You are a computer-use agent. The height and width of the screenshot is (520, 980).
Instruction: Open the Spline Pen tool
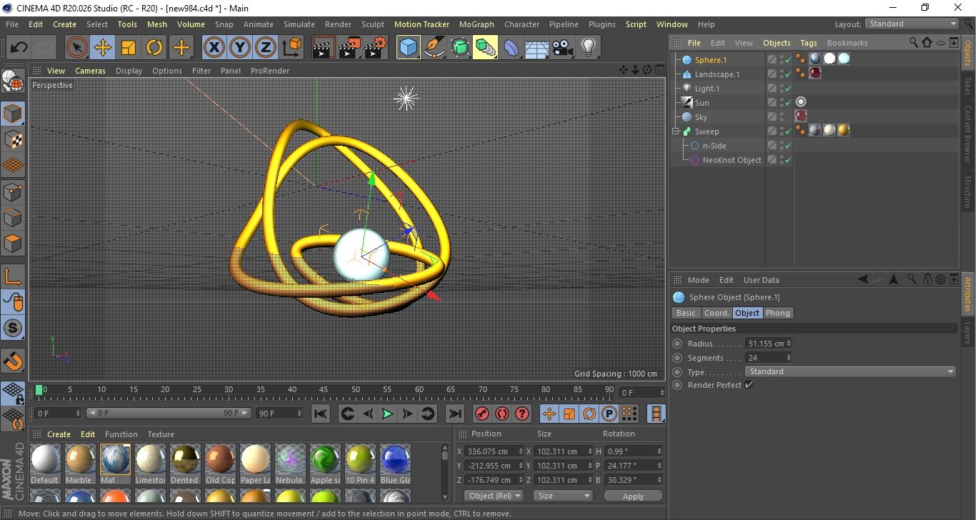coord(434,48)
